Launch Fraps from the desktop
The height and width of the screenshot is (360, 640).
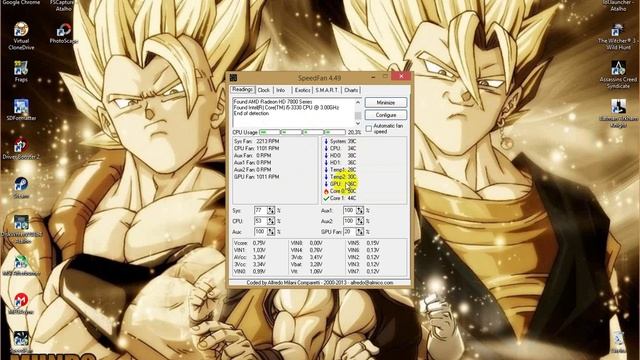[x=21, y=71]
